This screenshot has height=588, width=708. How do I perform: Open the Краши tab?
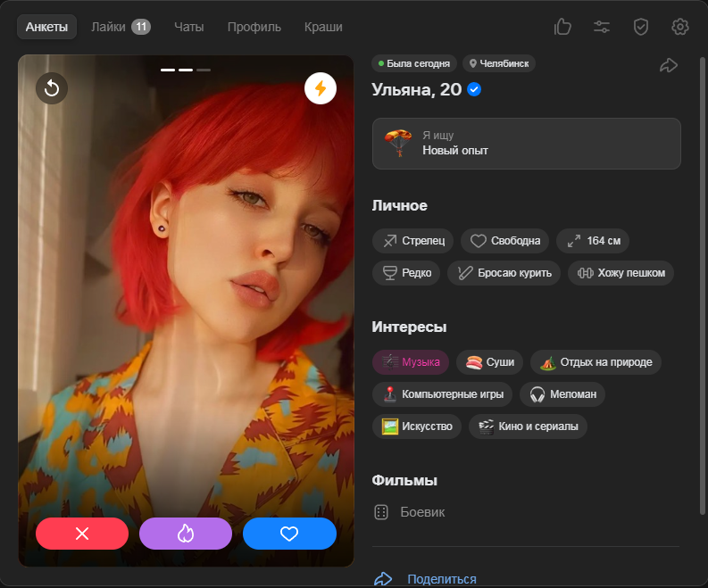click(x=323, y=27)
